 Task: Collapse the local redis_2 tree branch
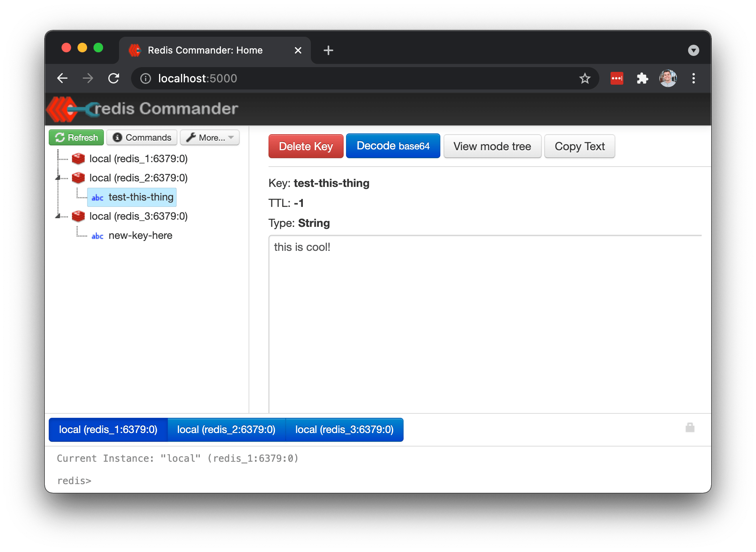click(58, 178)
